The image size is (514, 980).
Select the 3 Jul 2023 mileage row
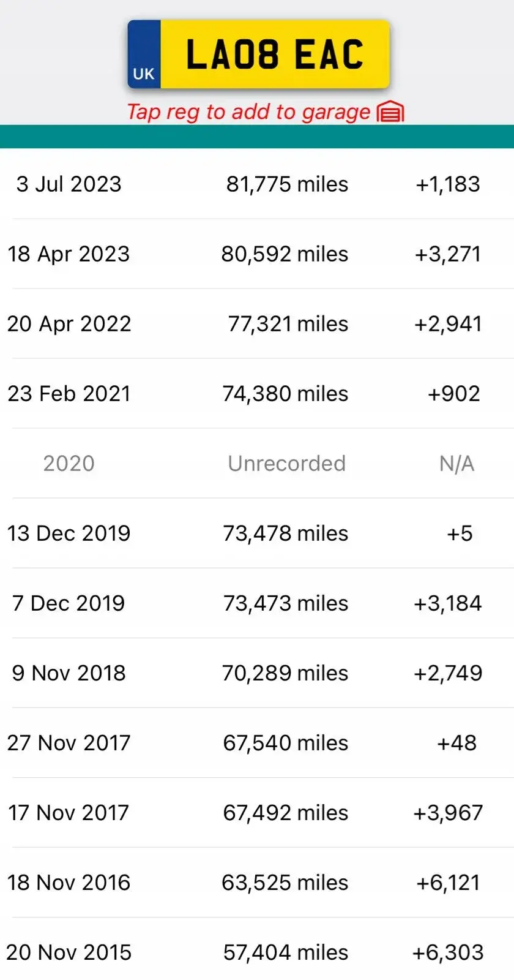pos(257,184)
